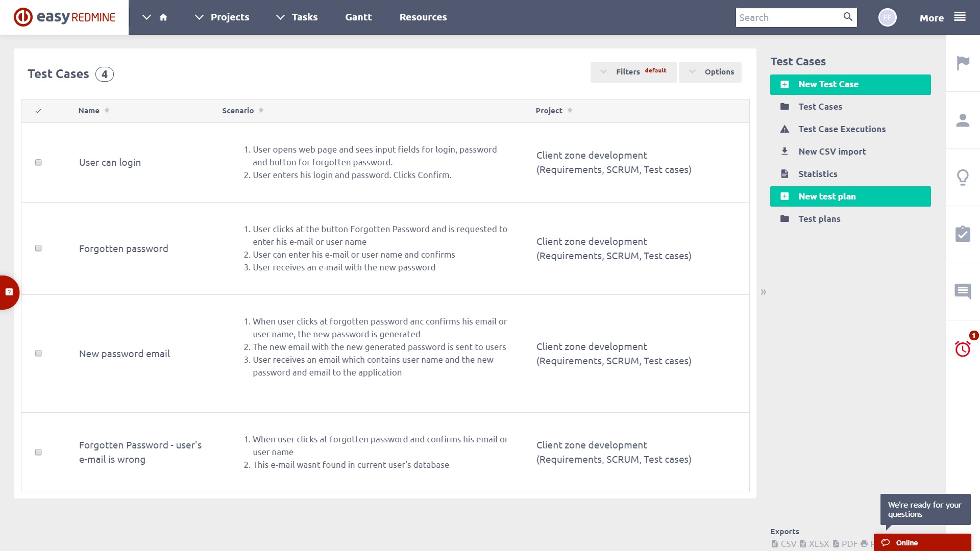
Task: Open the Tasks menu
Action: coord(304,17)
